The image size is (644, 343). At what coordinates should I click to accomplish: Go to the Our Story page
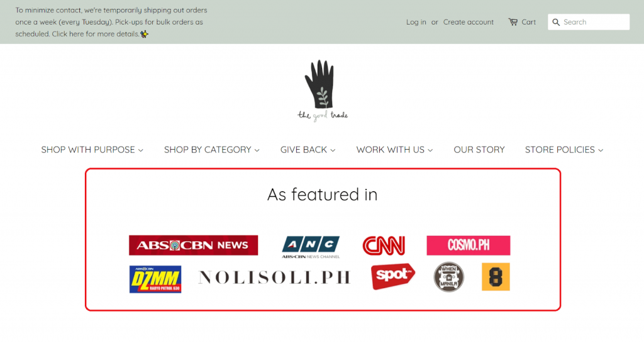point(479,150)
